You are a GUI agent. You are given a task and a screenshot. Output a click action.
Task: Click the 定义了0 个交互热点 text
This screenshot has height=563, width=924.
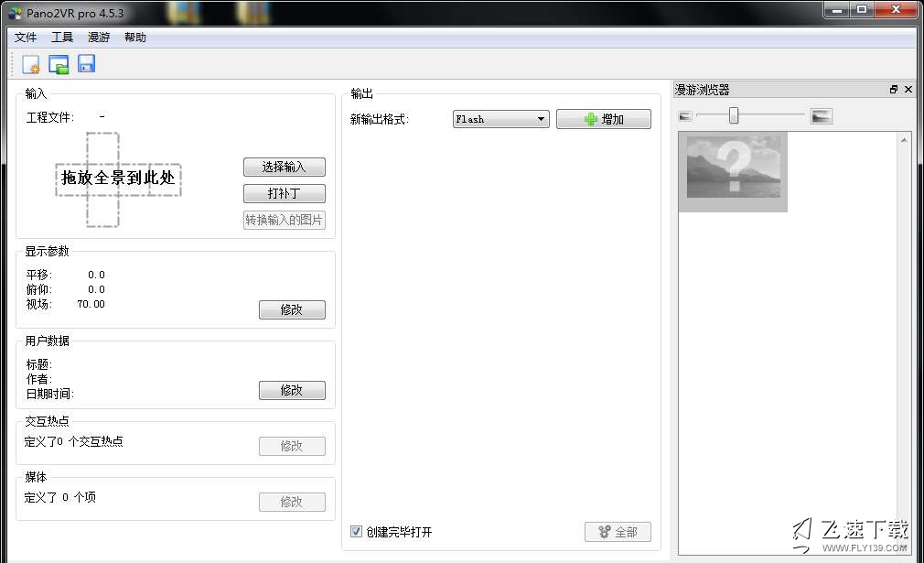pyautogui.click(x=74, y=441)
